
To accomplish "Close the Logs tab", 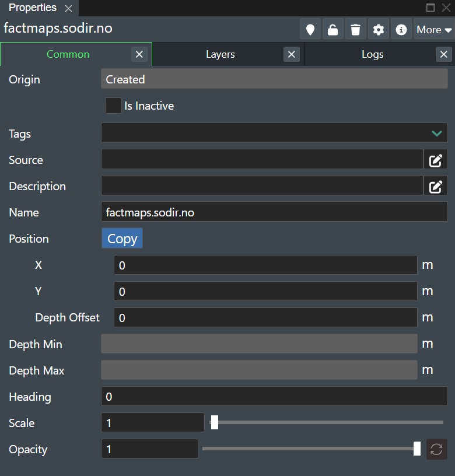I will [443, 54].
